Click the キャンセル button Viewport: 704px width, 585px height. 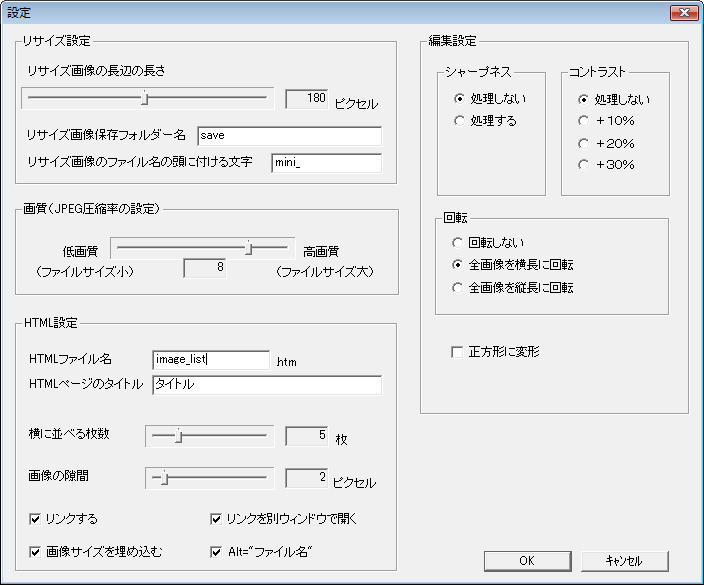click(x=625, y=561)
